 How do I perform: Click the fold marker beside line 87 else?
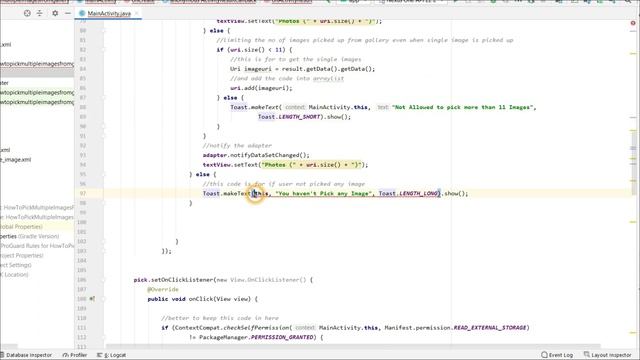103,98
